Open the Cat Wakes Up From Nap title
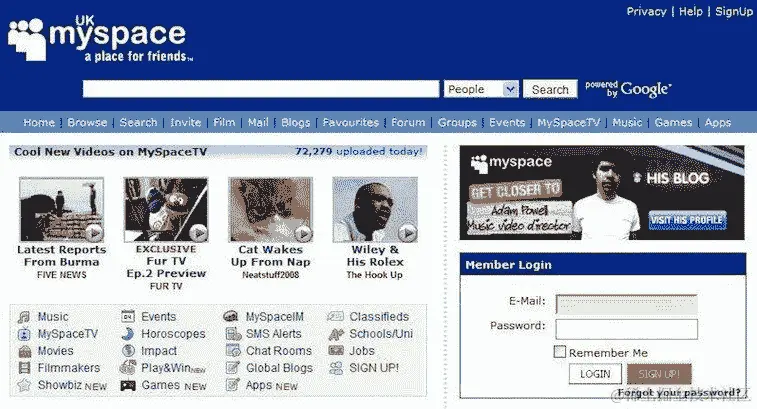 click(x=270, y=256)
